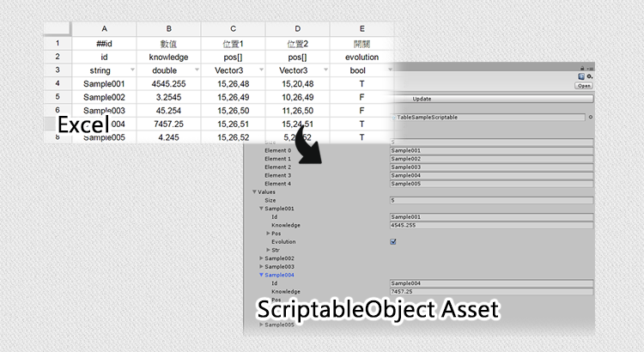Screen dimensions: 644x352
Task: Expand the Pos foldout under Sample001
Action: (268, 234)
